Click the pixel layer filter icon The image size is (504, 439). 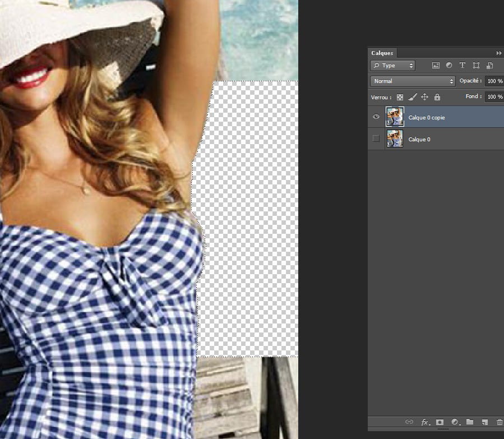(436, 66)
